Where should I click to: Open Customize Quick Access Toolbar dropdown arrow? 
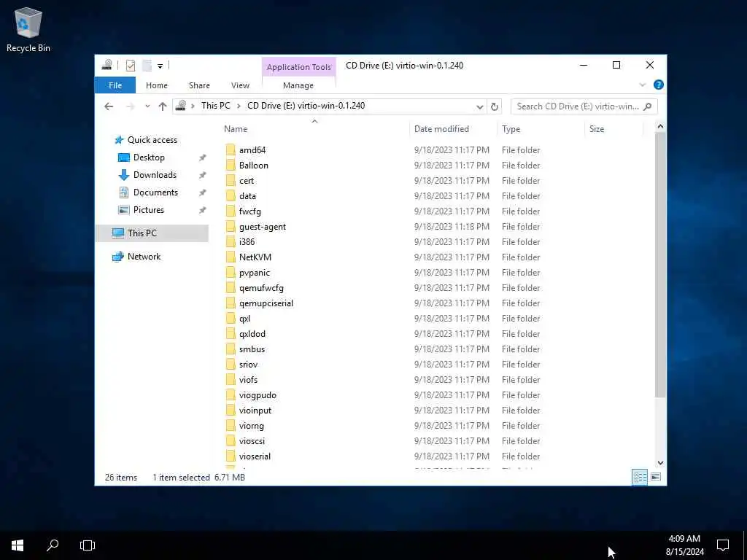(160, 66)
